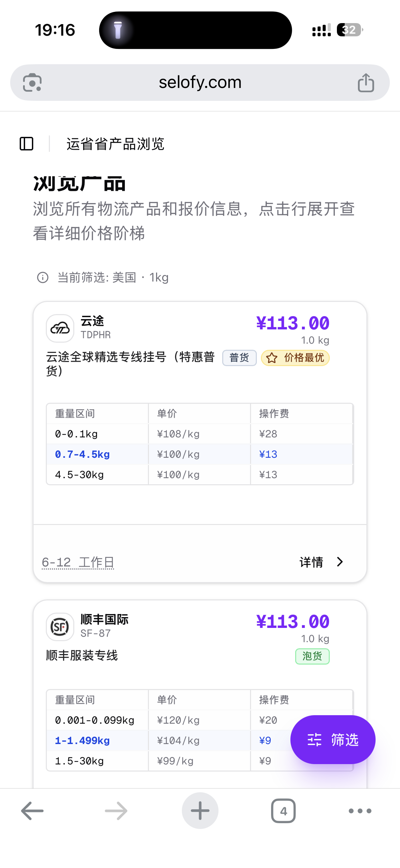Tap the info icon beside 当前筛选

point(43,277)
